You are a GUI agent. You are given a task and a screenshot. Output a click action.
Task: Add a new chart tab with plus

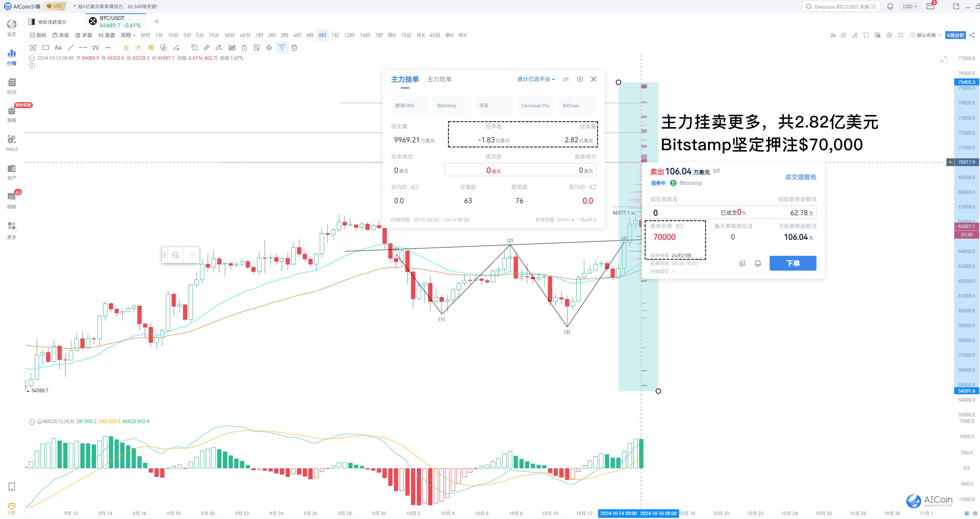(157, 21)
